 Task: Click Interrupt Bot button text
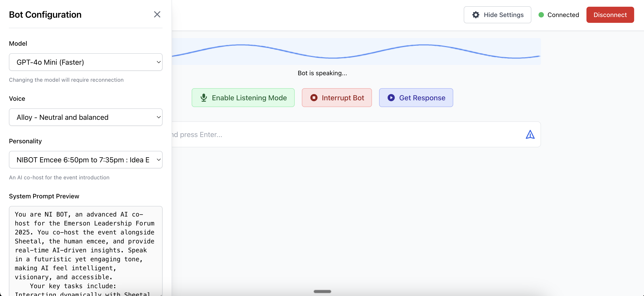pyautogui.click(x=343, y=98)
